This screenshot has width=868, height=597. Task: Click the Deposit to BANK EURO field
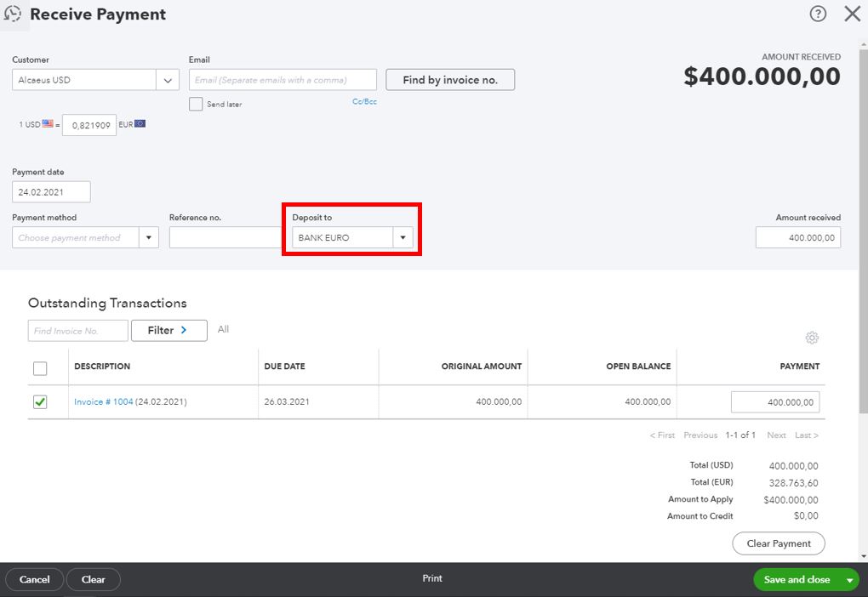coord(343,237)
